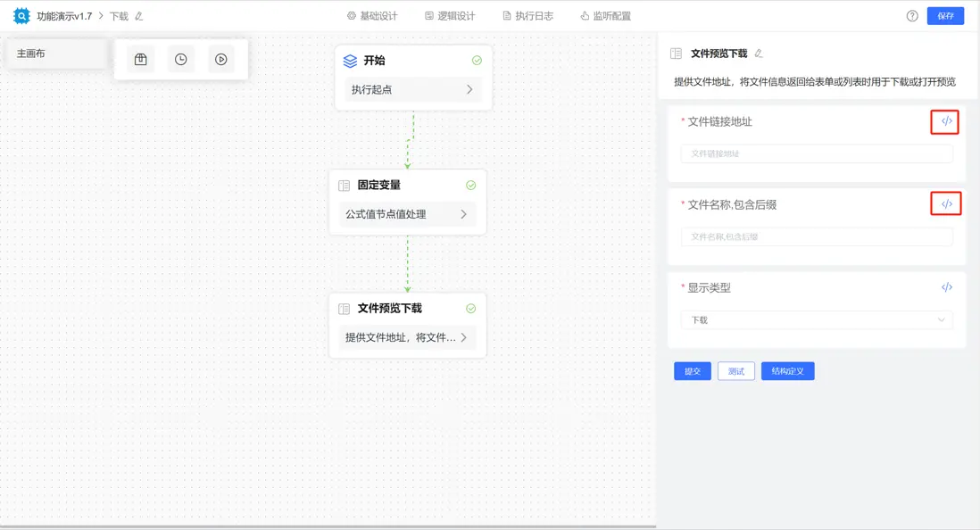This screenshot has height=530, width=980.
Task: Open the 显示类型 dropdown showing 下载
Action: click(x=817, y=320)
